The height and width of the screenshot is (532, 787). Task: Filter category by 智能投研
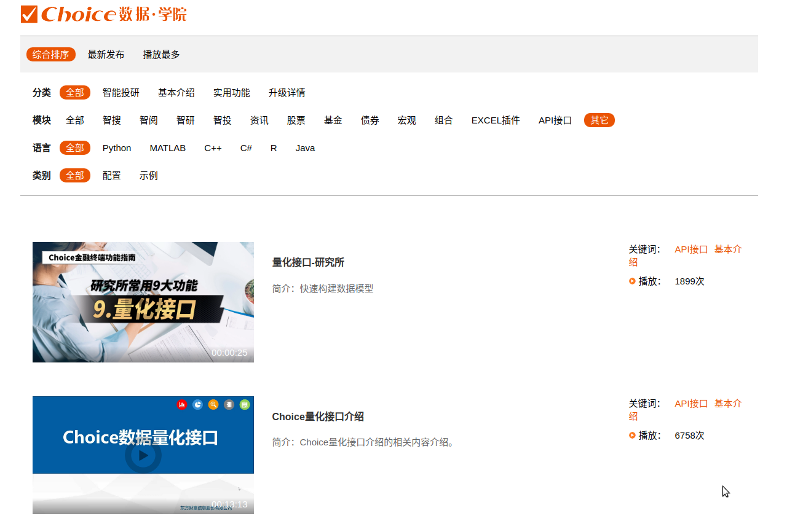click(x=121, y=92)
